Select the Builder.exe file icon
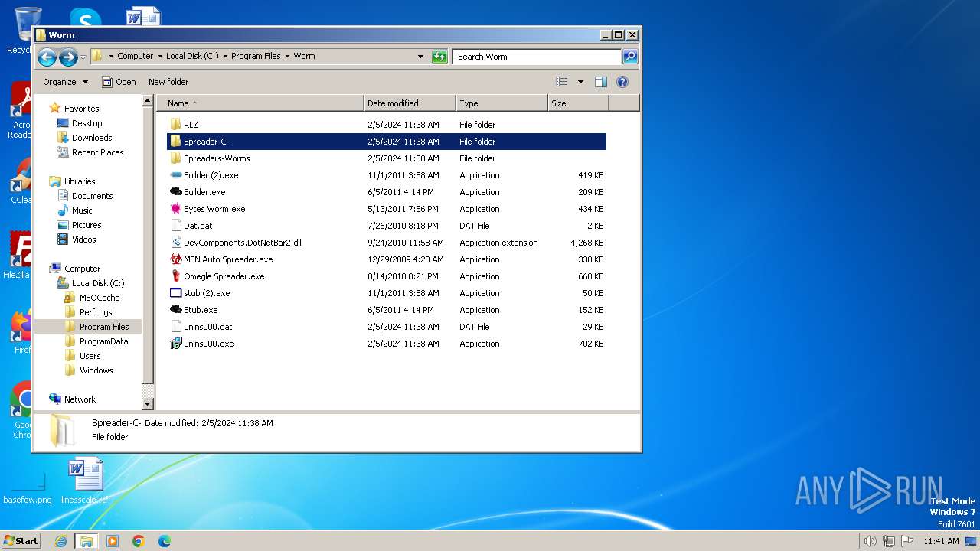 click(175, 192)
